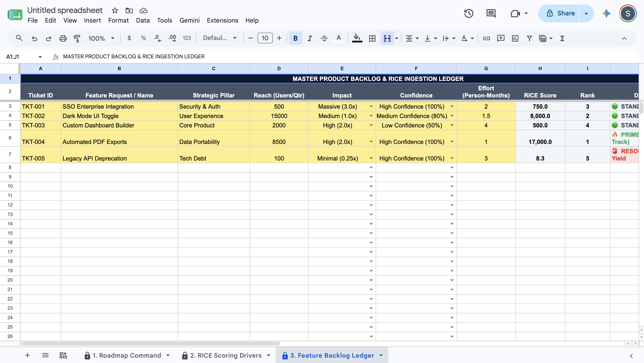Print the spreadsheet
This screenshot has width=644, height=363.
[63, 38]
